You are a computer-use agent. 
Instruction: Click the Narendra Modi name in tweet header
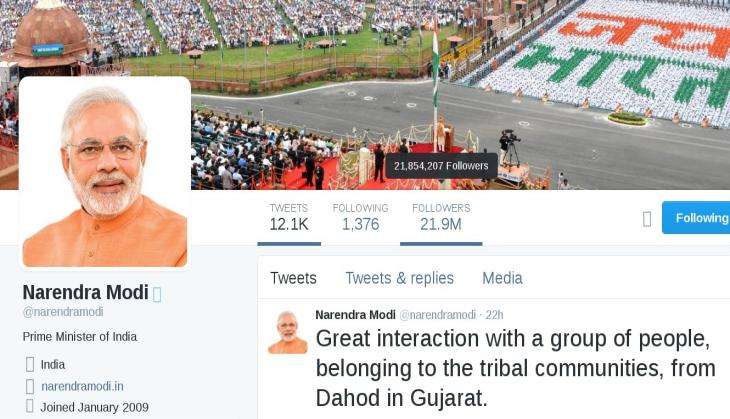tap(355, 315)
